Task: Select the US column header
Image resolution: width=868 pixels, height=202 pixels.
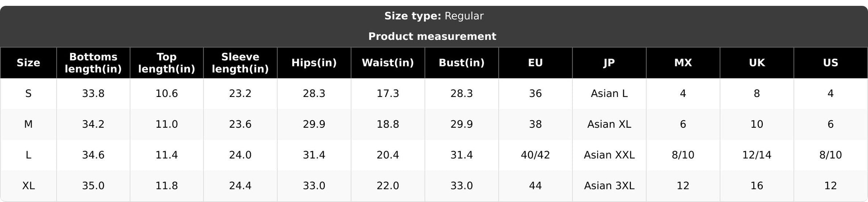Action: pos(831,63)
